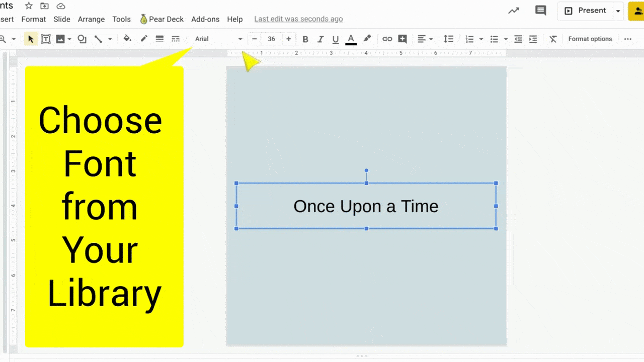Expand the image insert options arrow
The width and height of the screenshot is (644, 362).
coord(69,39)
